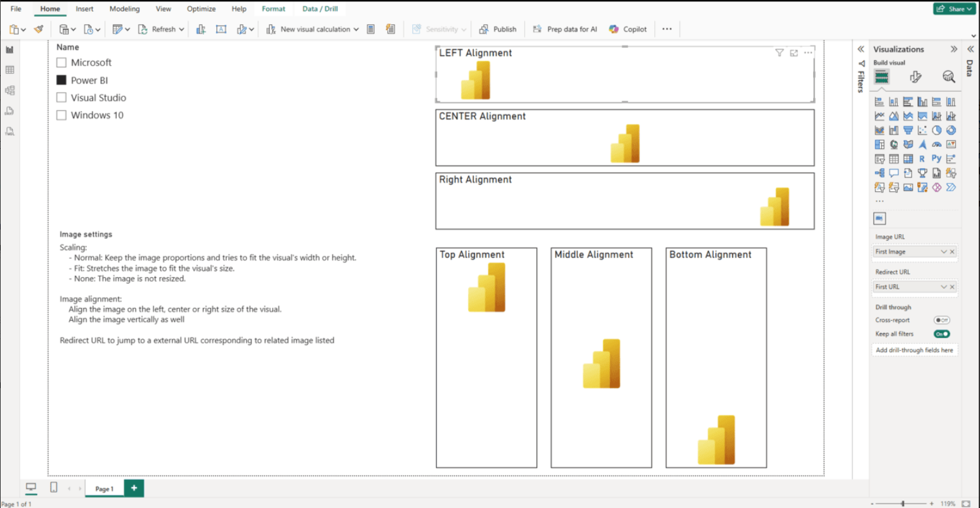This screenshot has width=980, height=508.
Task: Expand the Refresh dropdown arrow
Action: [x=182, y=30]
